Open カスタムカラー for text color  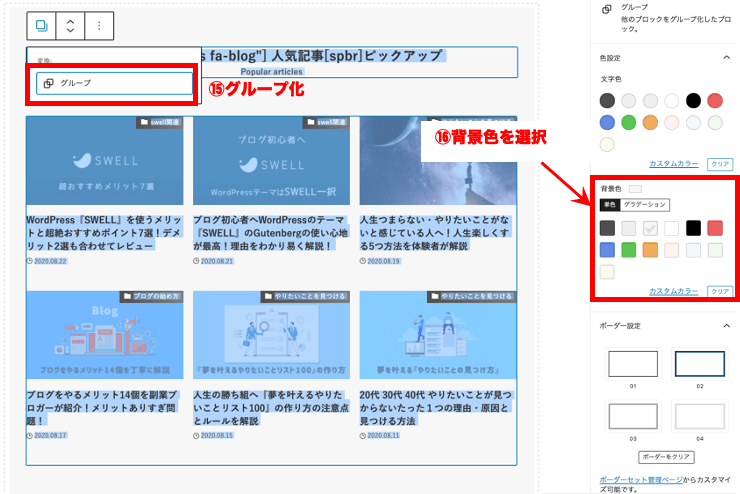[673, 164]
